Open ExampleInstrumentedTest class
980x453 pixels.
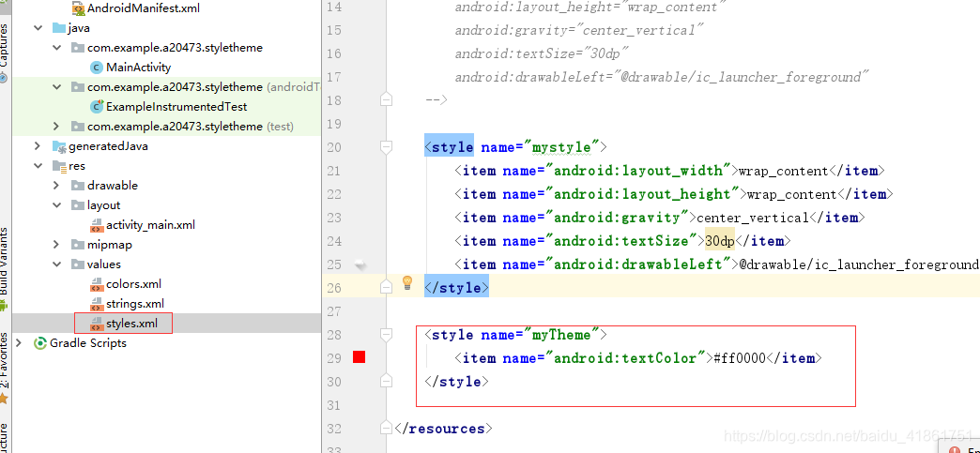[176, 107]
